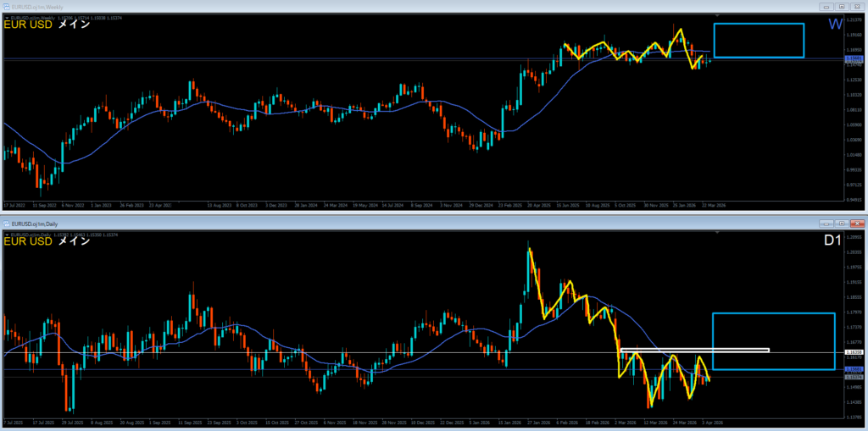Close the EURUSD Weekly chart window
Image resolution: width=868 pixels, height=431 pixels.
pyautogui.click(x=858, y=7)
